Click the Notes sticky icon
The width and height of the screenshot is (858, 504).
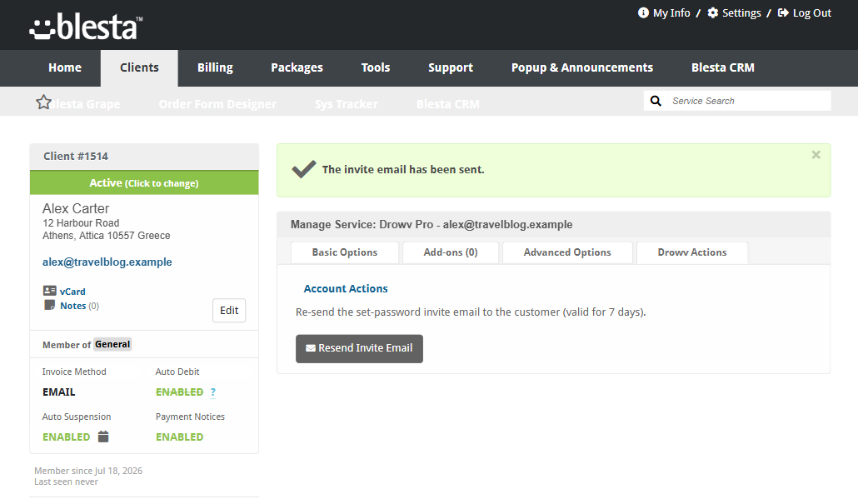point(50,305)
